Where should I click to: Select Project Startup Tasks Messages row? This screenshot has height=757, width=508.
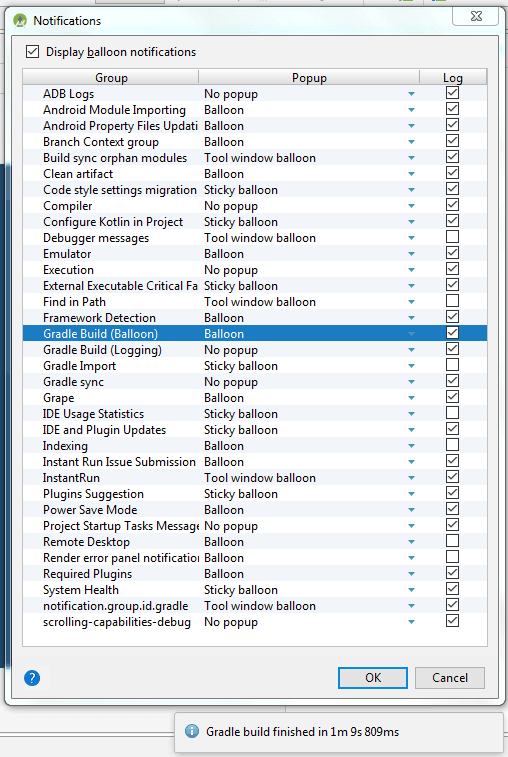[255, 526]
